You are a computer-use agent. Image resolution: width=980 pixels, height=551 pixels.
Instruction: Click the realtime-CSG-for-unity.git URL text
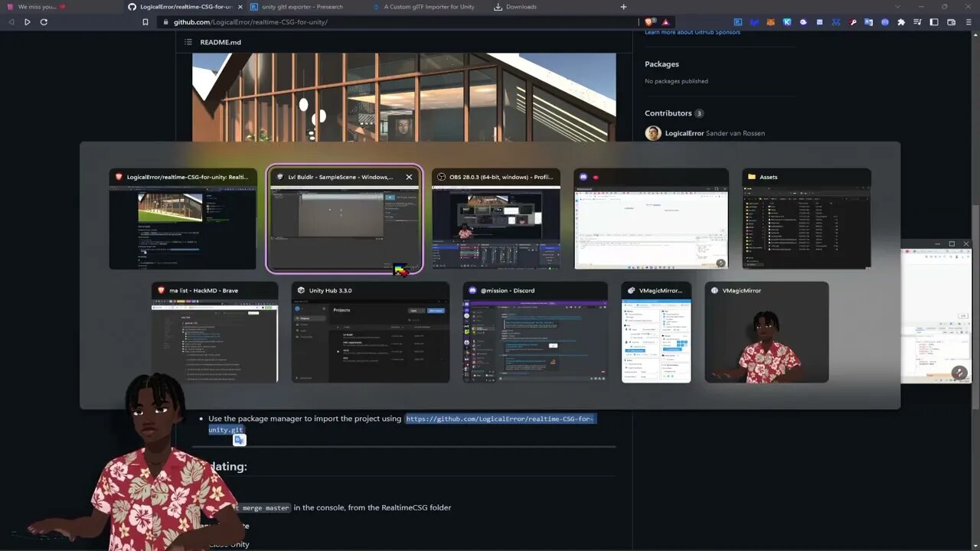[x=499, y=419]
